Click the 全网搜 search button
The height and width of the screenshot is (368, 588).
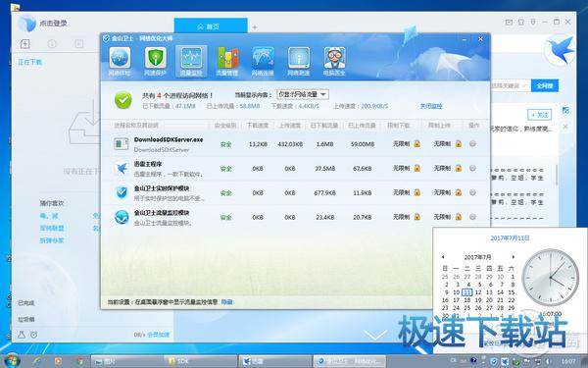click(x=545, y=85)
